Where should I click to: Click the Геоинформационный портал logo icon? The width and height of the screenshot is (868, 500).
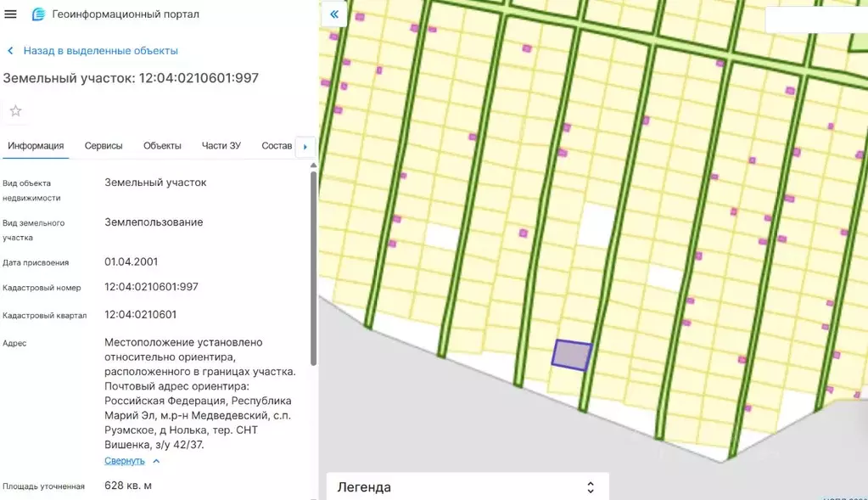coord(38,14)
